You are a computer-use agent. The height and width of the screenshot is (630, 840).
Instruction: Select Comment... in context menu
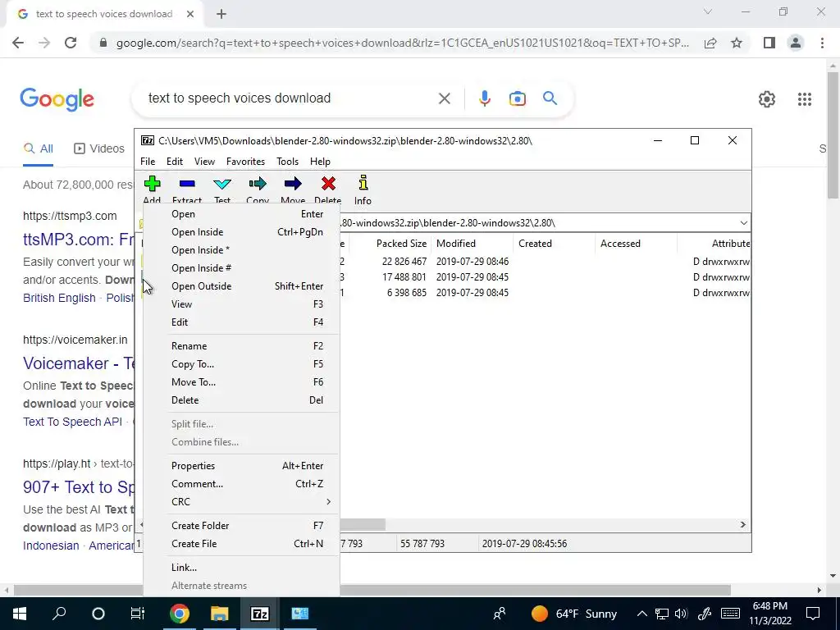click(242, 484)
